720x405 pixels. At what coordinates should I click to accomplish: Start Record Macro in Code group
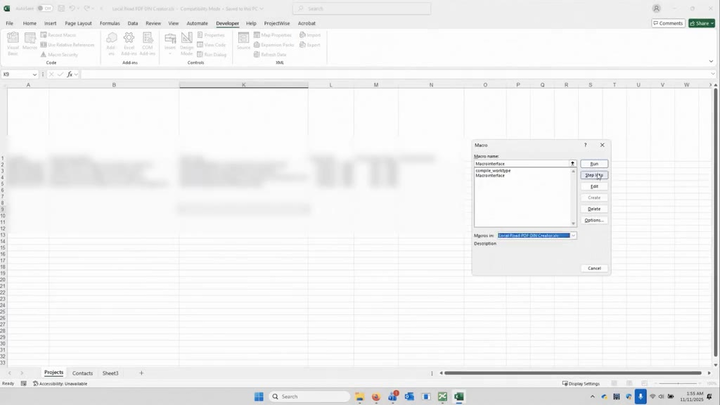pos(58,35)
